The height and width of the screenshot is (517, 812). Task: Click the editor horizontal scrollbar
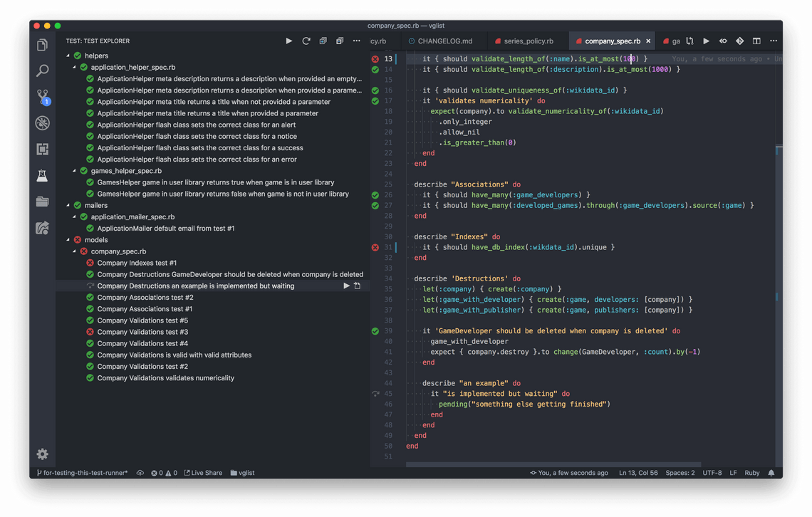click(553, 465)
